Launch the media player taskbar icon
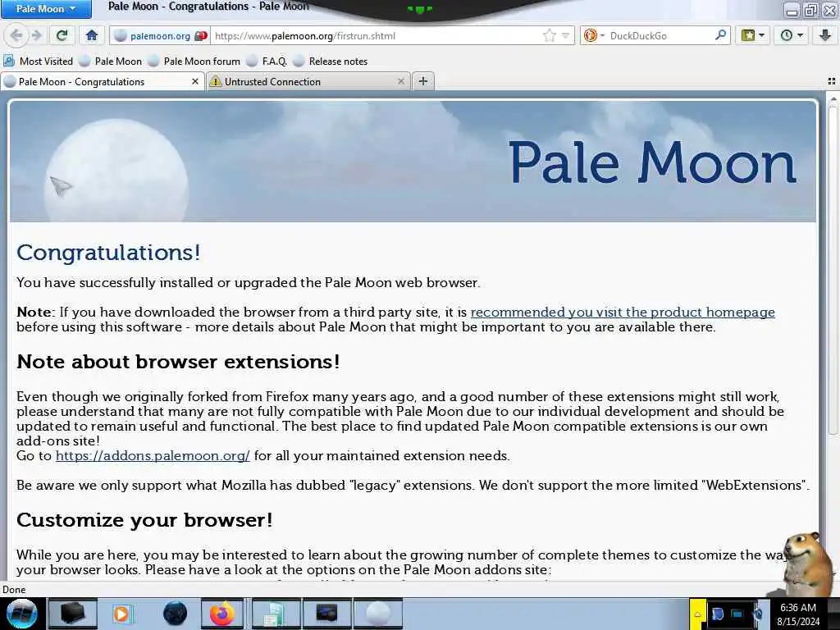Screen dimensions: 840x630 (122, 614)
